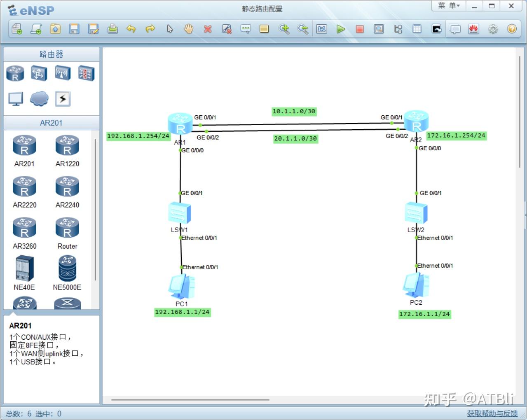This screenshot has width=527, height=420.
Task: Click the red X delete tool
Action: 208,29
